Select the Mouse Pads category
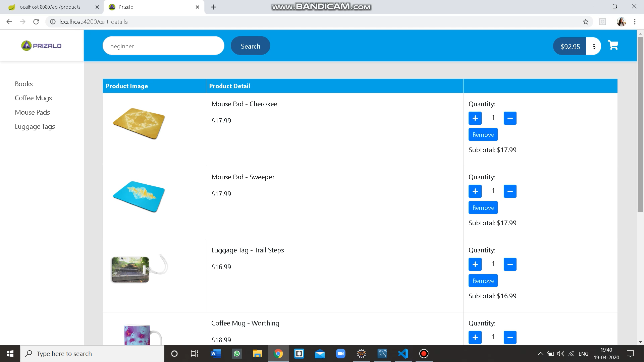Screen dimensions: 644x362 32,112
